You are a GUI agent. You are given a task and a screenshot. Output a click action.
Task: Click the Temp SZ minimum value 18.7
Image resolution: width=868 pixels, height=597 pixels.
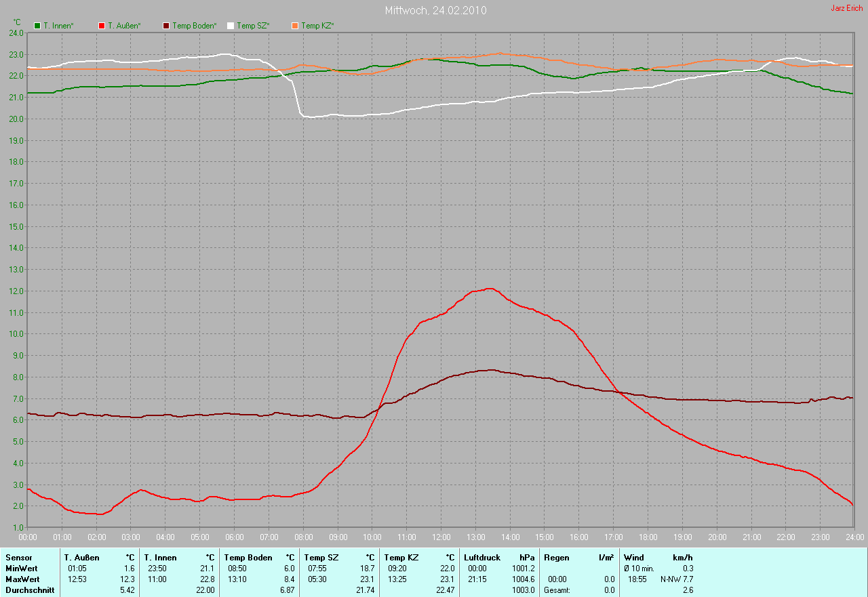(368, 569)
